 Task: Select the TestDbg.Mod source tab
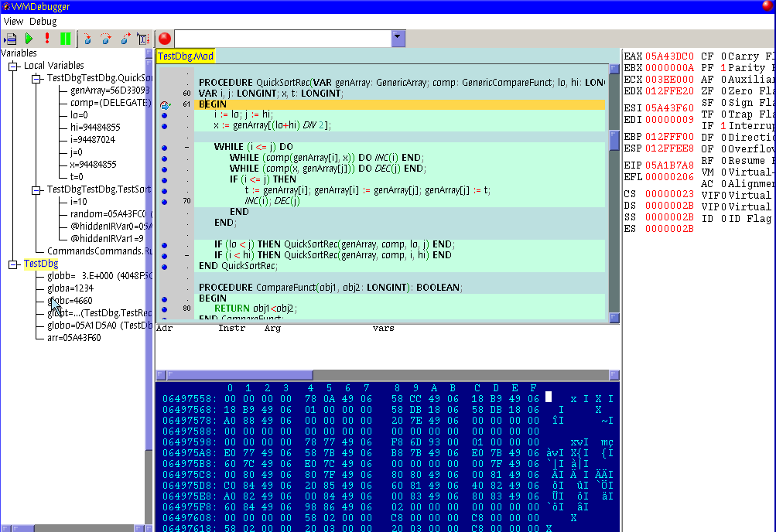185,56
